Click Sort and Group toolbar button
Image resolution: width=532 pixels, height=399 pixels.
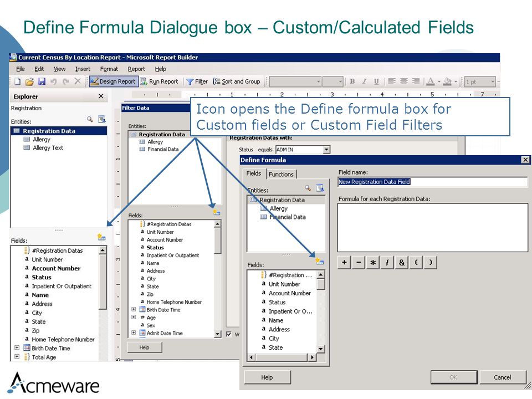click(237, 81)
